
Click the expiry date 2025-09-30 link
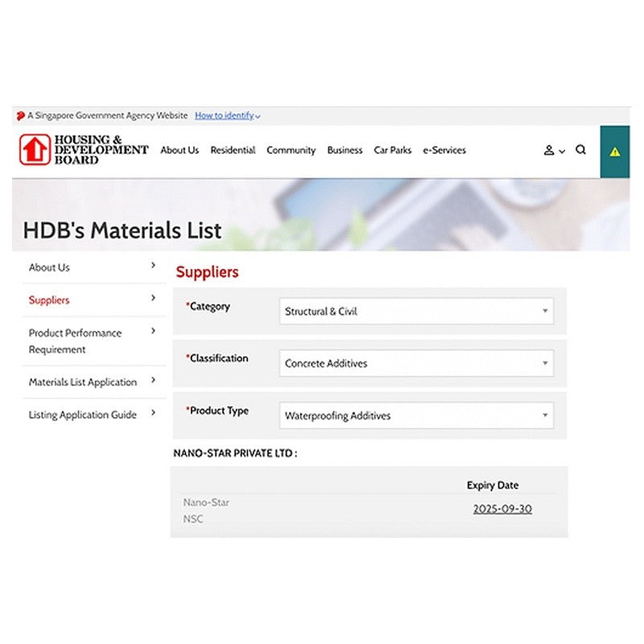(x=502, y=509)
